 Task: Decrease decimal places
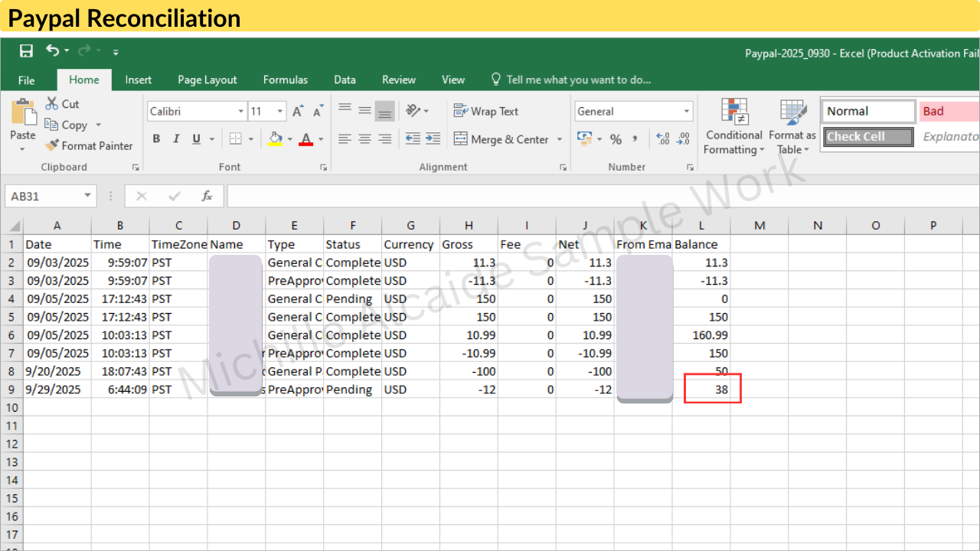tap(683, 139)
